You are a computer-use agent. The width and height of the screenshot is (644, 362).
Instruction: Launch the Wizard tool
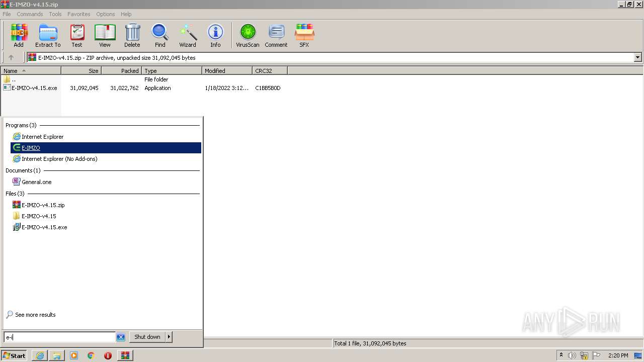(188, 36)
